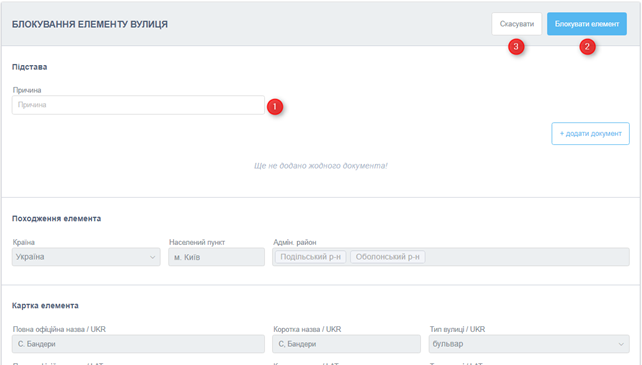Click the Блокувати елемент button
Screen dimensions: 642x365
587,24
